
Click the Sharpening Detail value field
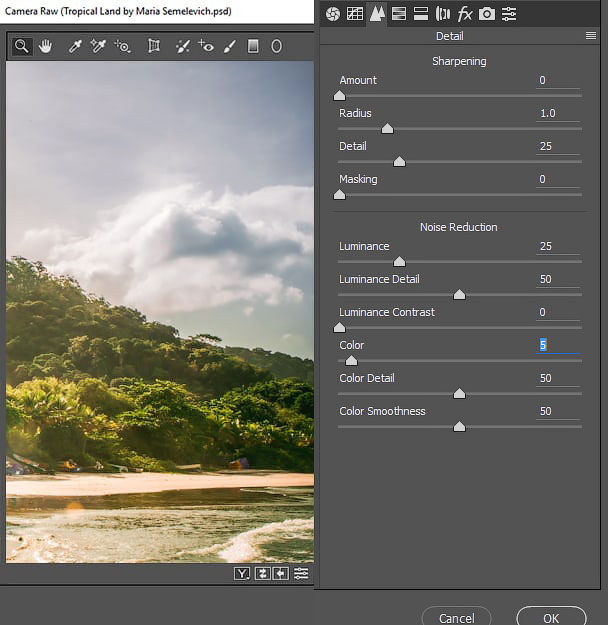pos(558,147)
